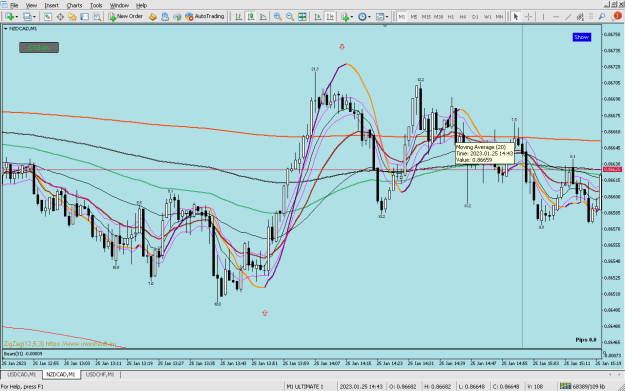Toggle the Navigator panel star-folder icon

tap(72, 17)
